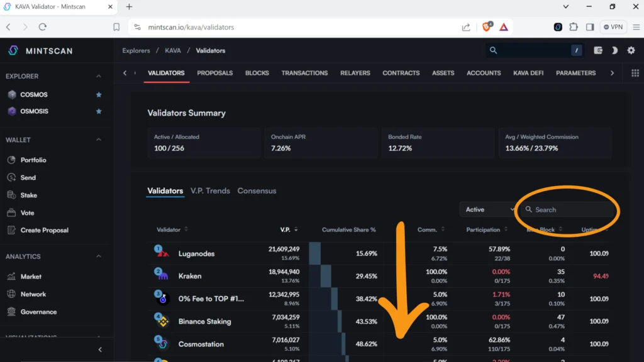Open Market analytics in sidebar
The height and width of the screenshot is (362, 644).
point(31,277)
